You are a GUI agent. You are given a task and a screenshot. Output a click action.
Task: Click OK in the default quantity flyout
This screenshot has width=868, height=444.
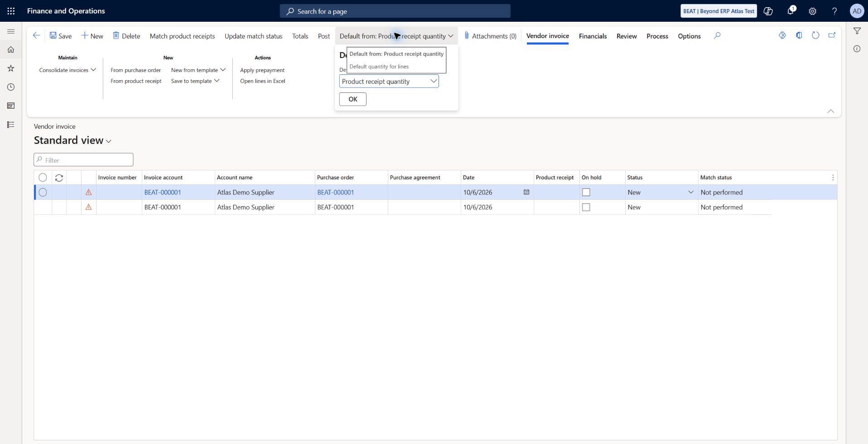(353, 99)
